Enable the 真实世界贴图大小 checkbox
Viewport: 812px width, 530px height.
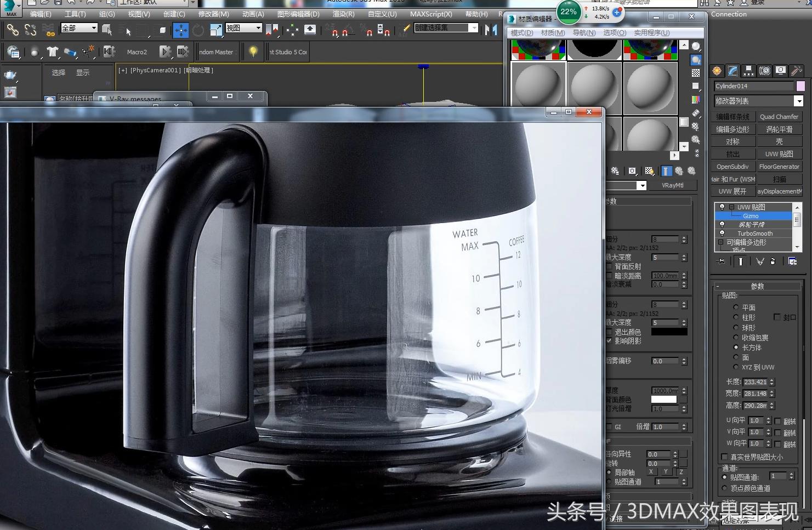tap(724, 457)
